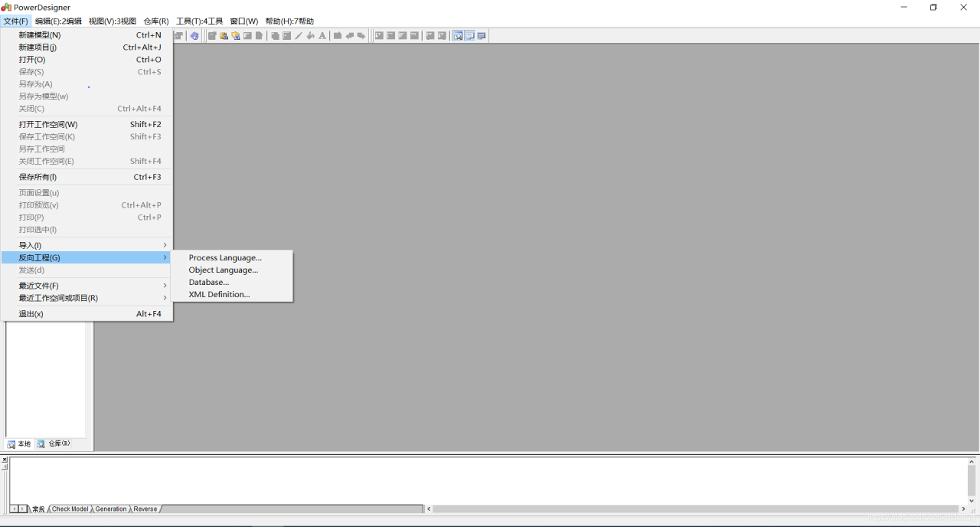Select the letter A text tool icon

tap(322, 36)
